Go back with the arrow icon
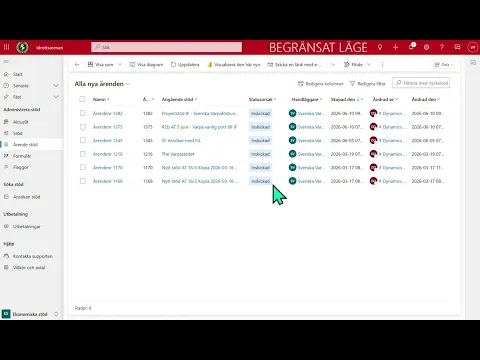 click(x=77, y=64)
